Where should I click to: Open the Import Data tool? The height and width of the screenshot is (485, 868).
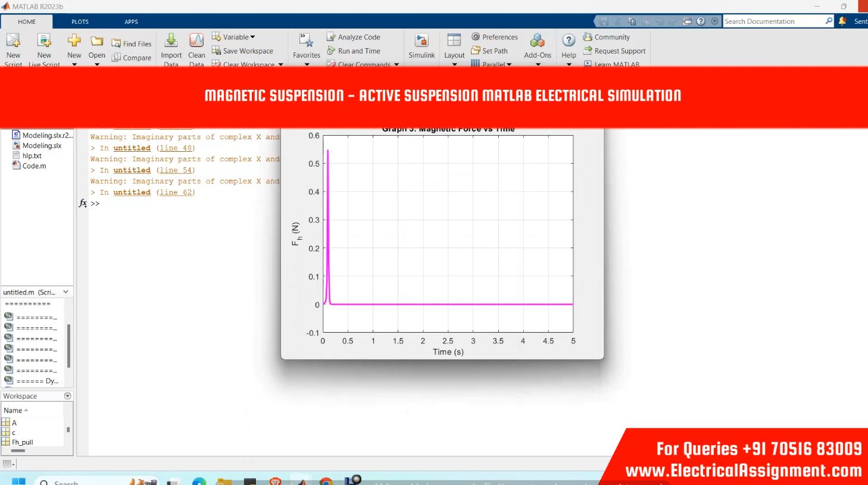click(171, 41)
